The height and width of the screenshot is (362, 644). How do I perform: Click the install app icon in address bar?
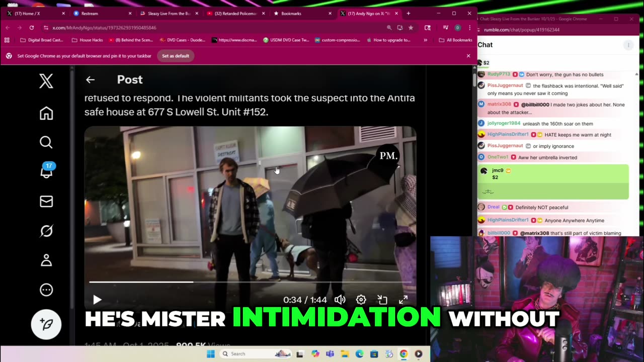(400, 28)
